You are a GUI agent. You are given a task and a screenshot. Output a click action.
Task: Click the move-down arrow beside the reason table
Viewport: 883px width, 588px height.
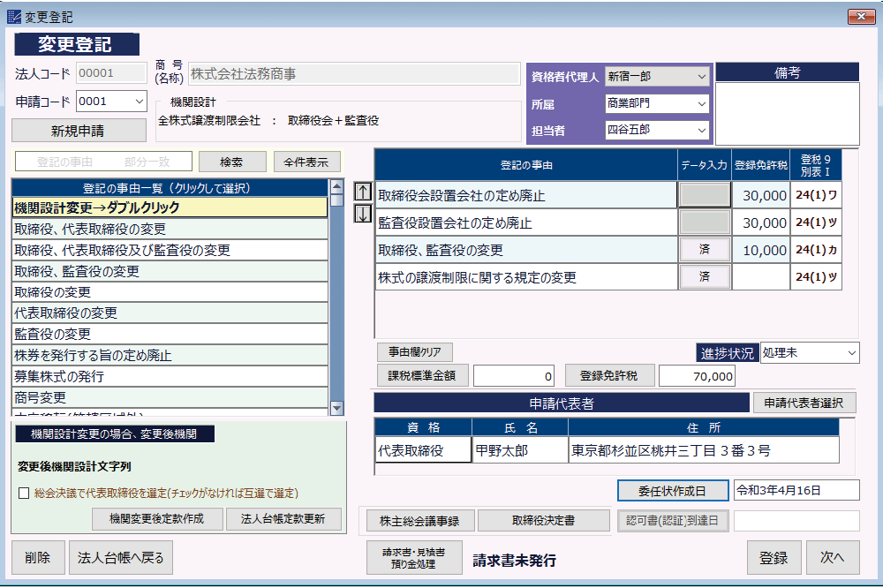[362, 214]
